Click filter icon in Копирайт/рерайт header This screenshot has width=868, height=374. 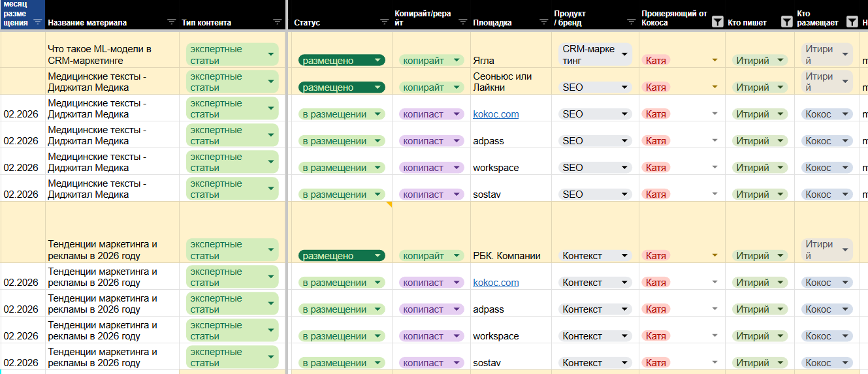(462, 22)
